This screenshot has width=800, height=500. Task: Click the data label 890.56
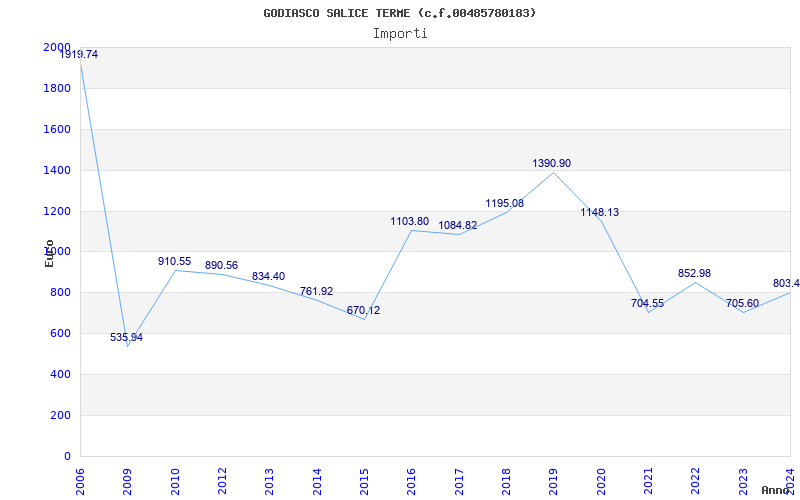(221, 265)
